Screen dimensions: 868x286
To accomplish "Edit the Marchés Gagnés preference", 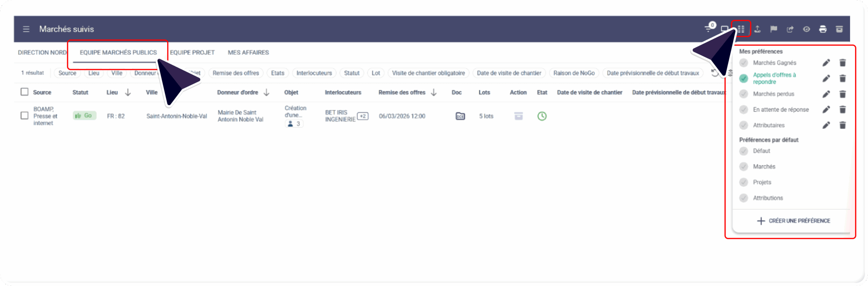I will (x=826, y=63).
